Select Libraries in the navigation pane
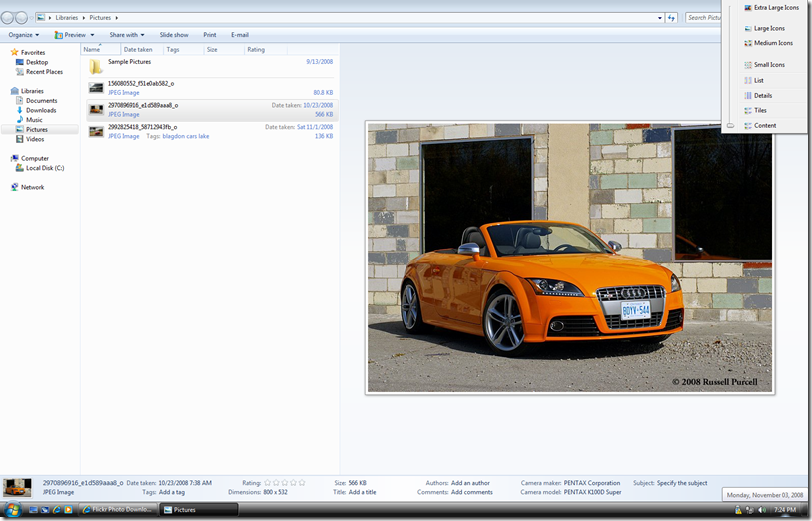812x521 pixels. pyautogui.click(x=27, y=91)
